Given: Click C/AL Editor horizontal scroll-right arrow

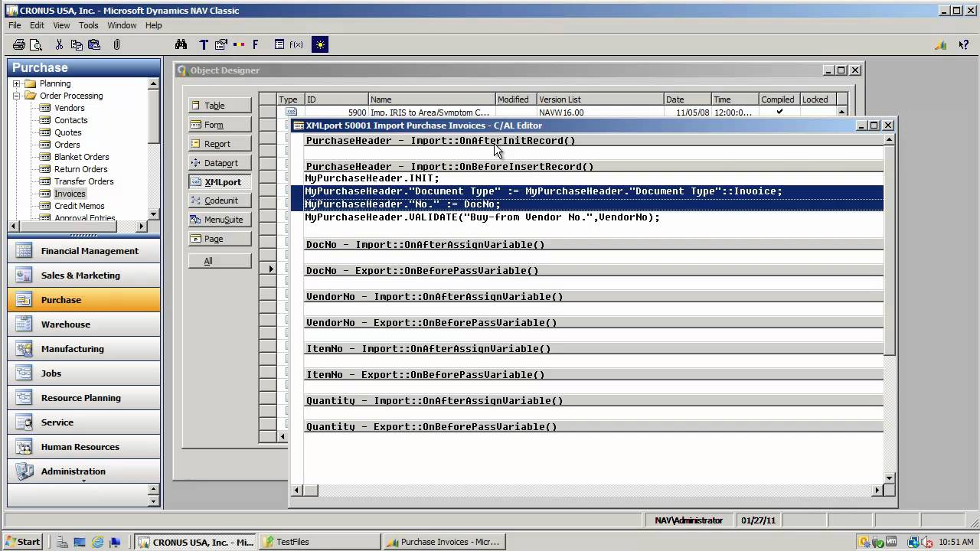Looking at the screenshot, I should (x=877, y=491).
